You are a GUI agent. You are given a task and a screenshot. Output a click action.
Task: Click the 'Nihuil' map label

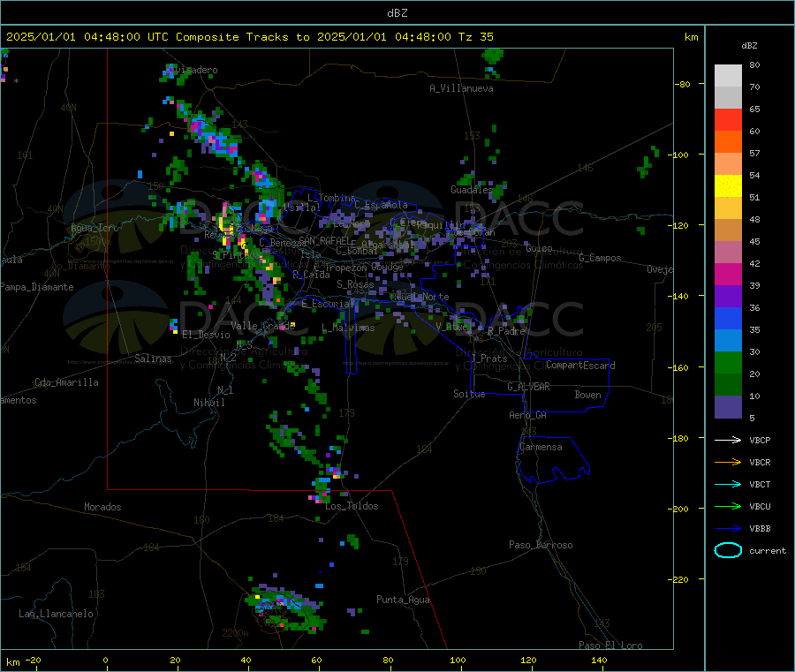click(209, 403)
